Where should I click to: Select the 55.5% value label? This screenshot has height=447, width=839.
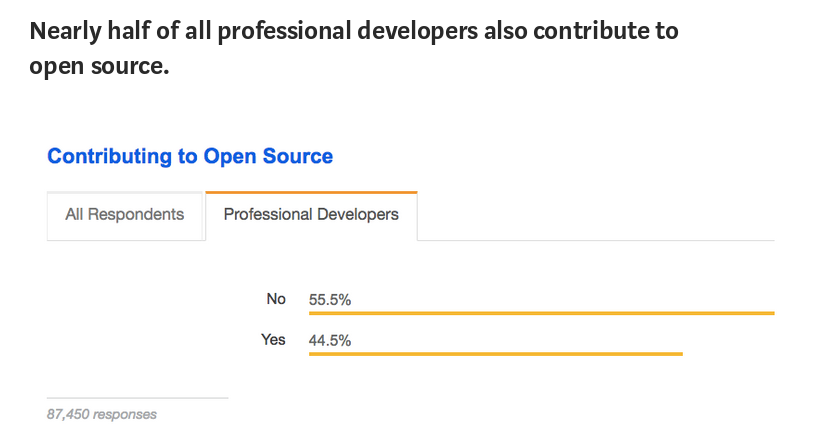(x=330, y=300)
